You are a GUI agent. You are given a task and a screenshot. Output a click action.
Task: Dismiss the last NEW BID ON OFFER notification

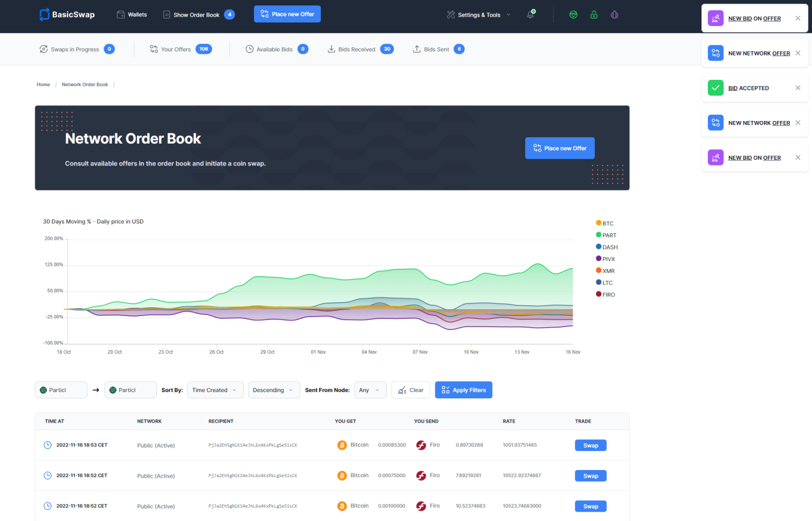(x=798, y=157)
